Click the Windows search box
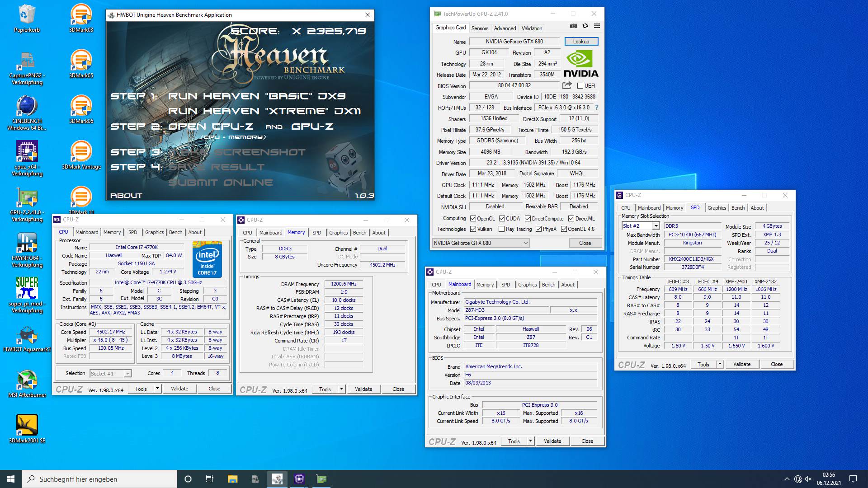The height and width of the screenshot is (488, 868). click(99, 479)
